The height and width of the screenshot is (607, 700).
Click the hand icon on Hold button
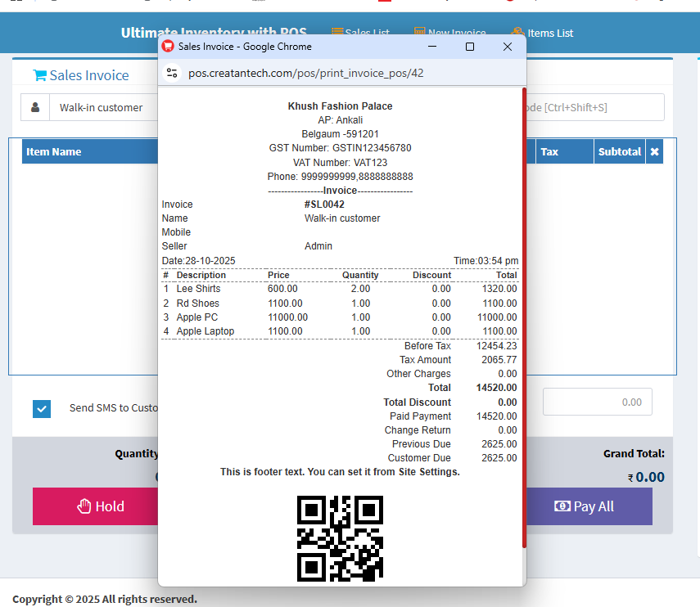pos(84,506)
